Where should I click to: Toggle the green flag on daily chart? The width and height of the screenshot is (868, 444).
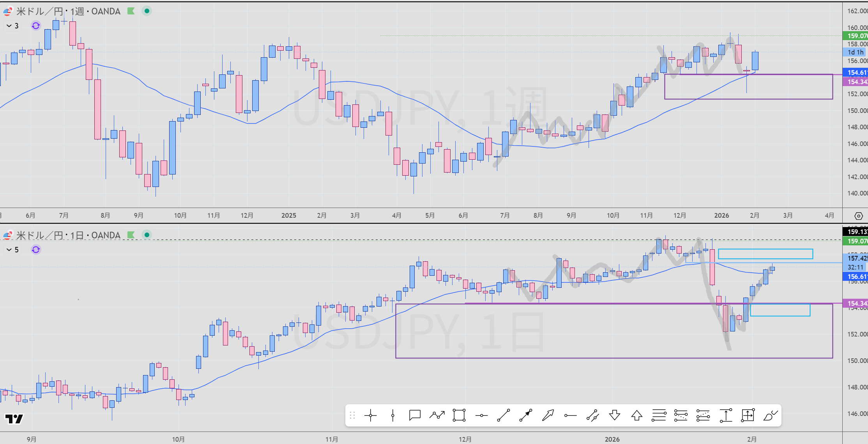[131, 235]
